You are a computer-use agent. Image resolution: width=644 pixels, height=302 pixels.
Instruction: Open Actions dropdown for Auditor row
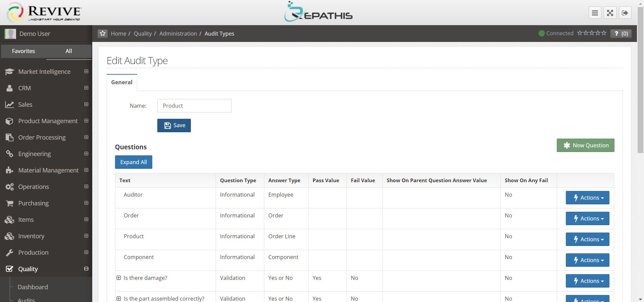(x=587, y=198)
